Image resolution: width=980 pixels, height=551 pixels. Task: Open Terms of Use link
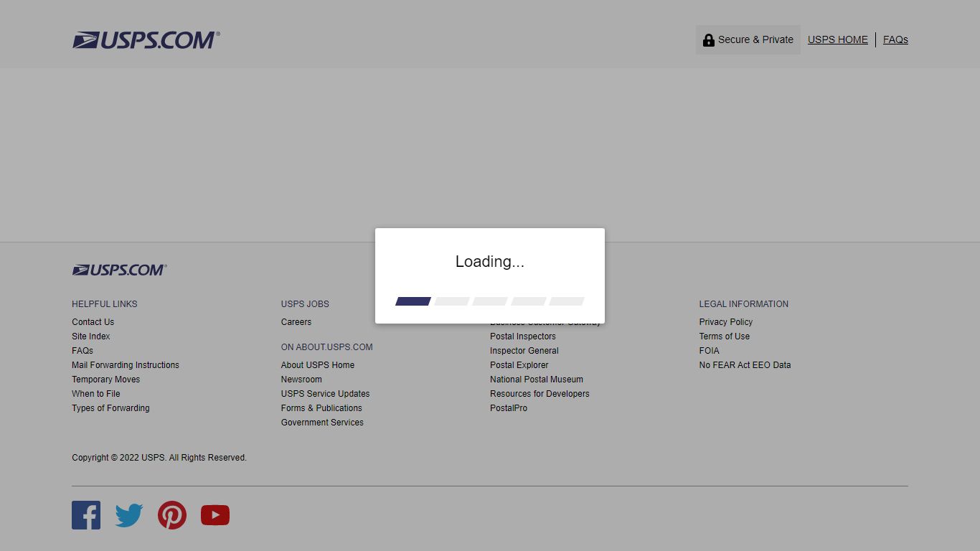point(725,336)
